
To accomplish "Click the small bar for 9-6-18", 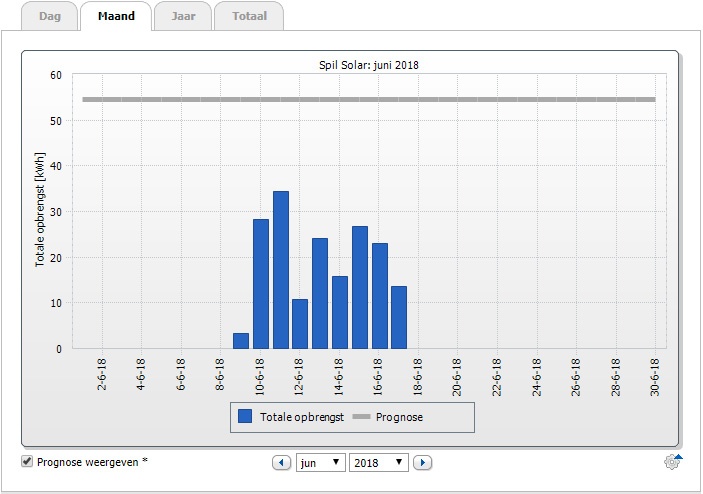I will pos(241,341).
